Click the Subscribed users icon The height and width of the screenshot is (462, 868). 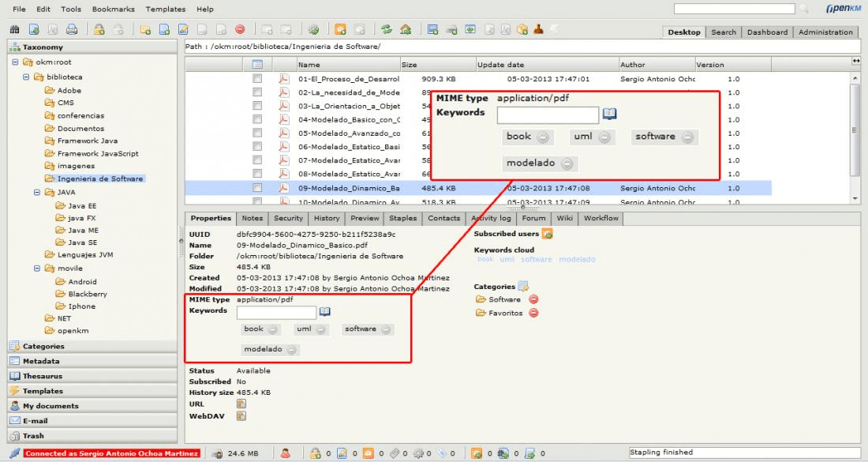pos(547,234)
